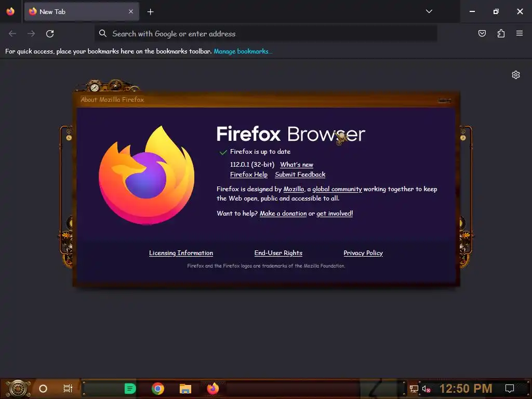Go forward one page

tap(31, 34)
